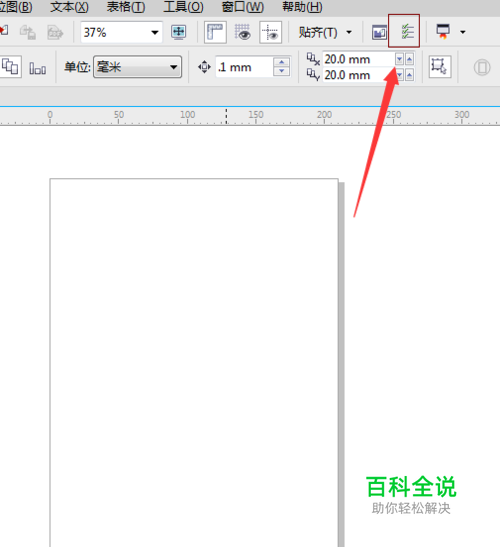The height and width of the screenshot is (547, 500).
Task: Open the 文本(X) menu
Action: (x=69, y=7)
